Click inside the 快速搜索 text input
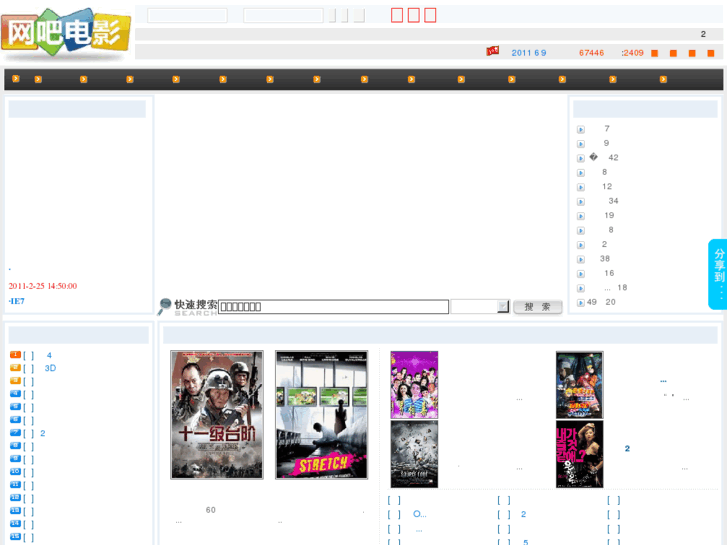The width and height of the screenshot is (727, 545). coord(333,307)
